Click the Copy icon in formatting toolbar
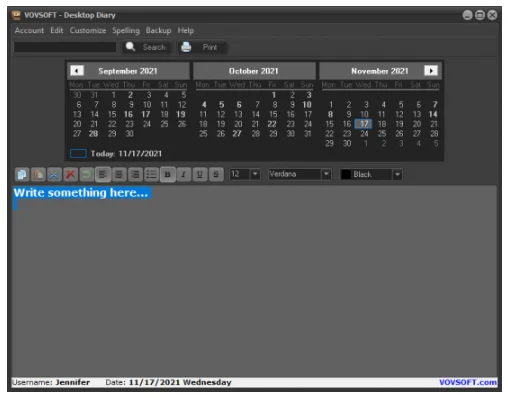Screen dimensions: 508x398 coord(22,174)
